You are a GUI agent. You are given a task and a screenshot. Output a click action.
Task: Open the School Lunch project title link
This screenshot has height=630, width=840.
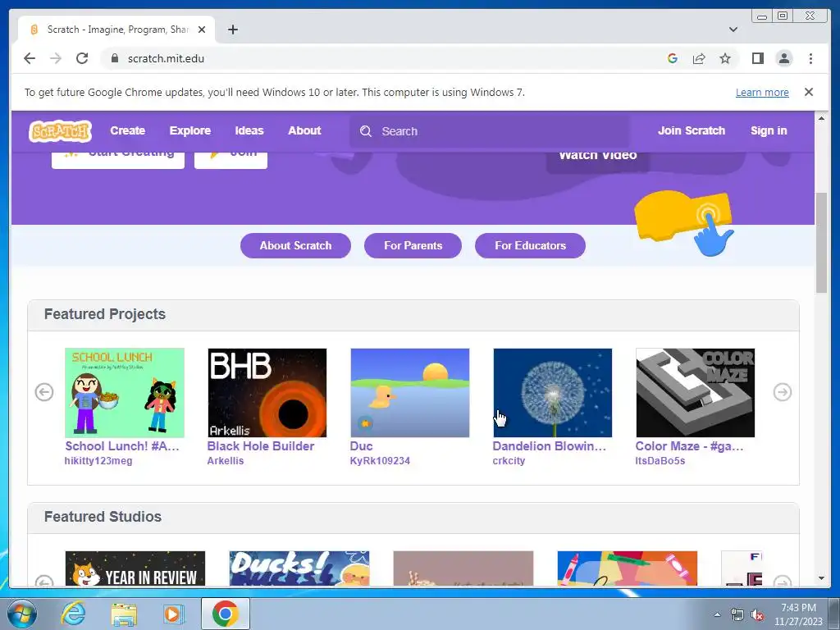pyautogui.click(x=122, y=446)
